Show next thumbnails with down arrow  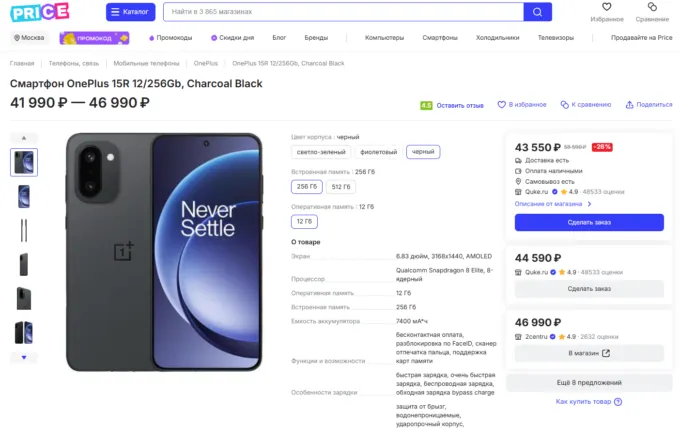24,357
